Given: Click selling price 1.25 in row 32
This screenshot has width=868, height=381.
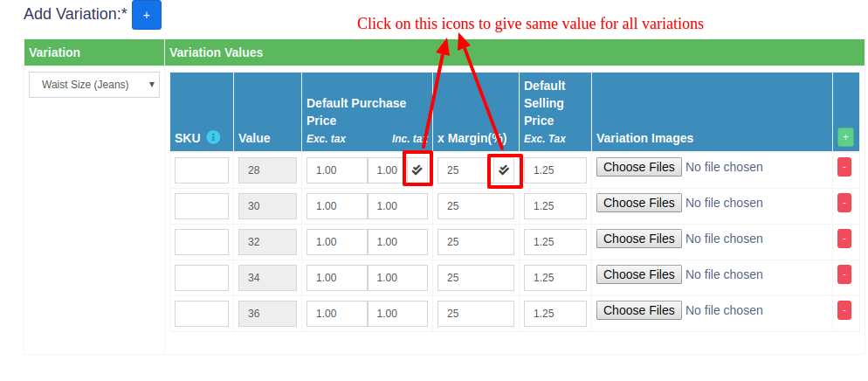Looking at the screenshot, I should [x=555, y=242].
